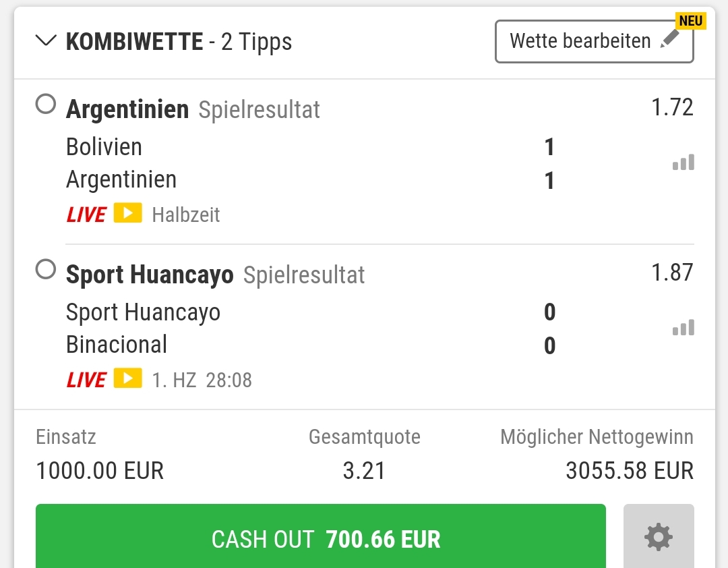Screen dimensions: 728x568
Task: Play live stream for Sport Huancayo vs Binacional
Action: 127,378
